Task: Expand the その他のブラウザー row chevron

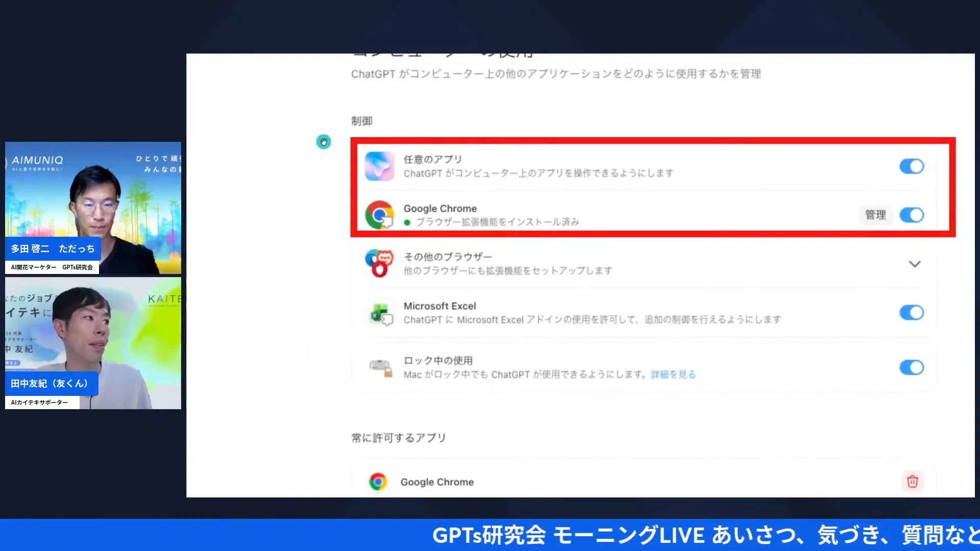Action: coord(915,264)
